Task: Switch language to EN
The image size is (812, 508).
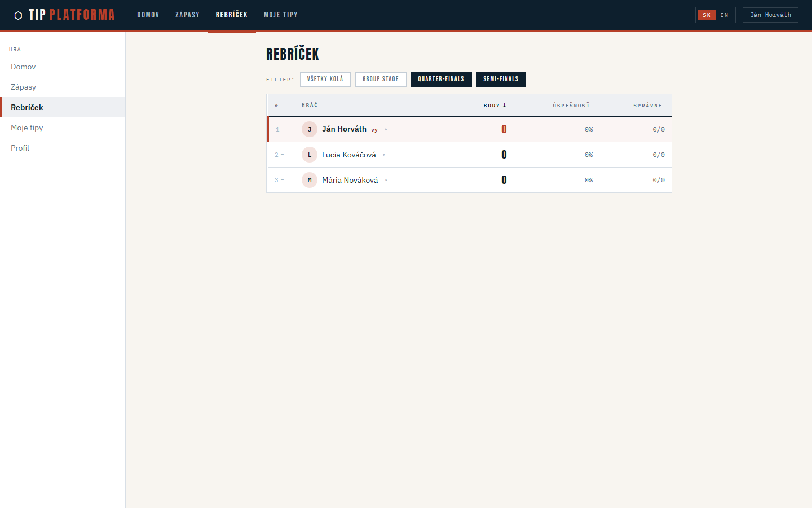Action: [724, 15]
